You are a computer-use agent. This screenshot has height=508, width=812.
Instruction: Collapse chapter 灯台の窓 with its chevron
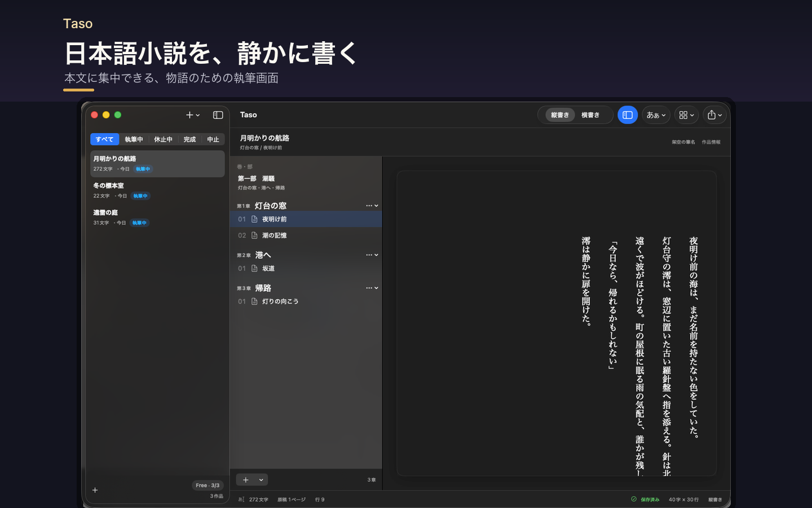pos(376,206)
